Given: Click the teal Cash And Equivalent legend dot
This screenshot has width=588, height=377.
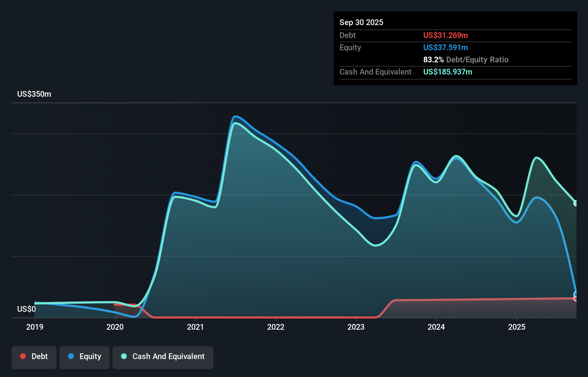Looking at the screenshot, I should tap(124, 356).
